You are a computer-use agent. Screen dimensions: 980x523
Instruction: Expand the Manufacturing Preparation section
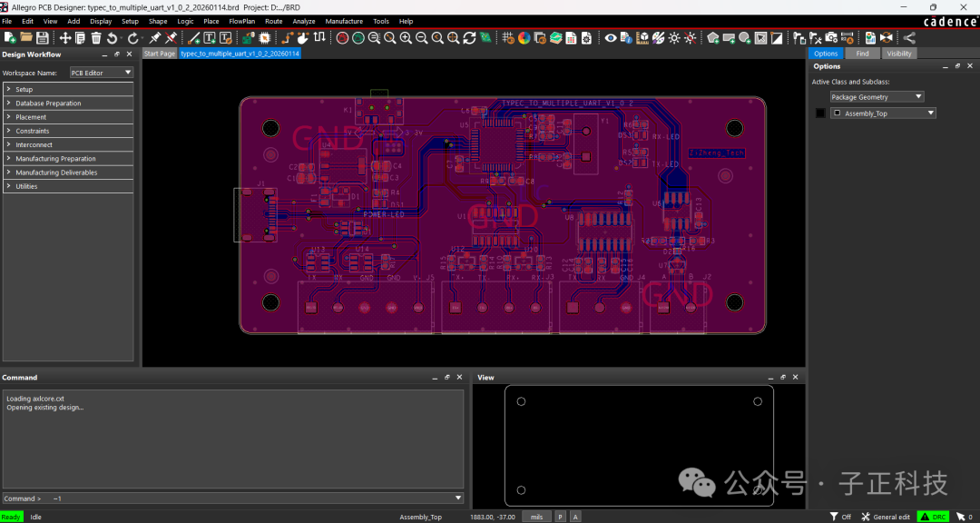click(x=68, y=158)
